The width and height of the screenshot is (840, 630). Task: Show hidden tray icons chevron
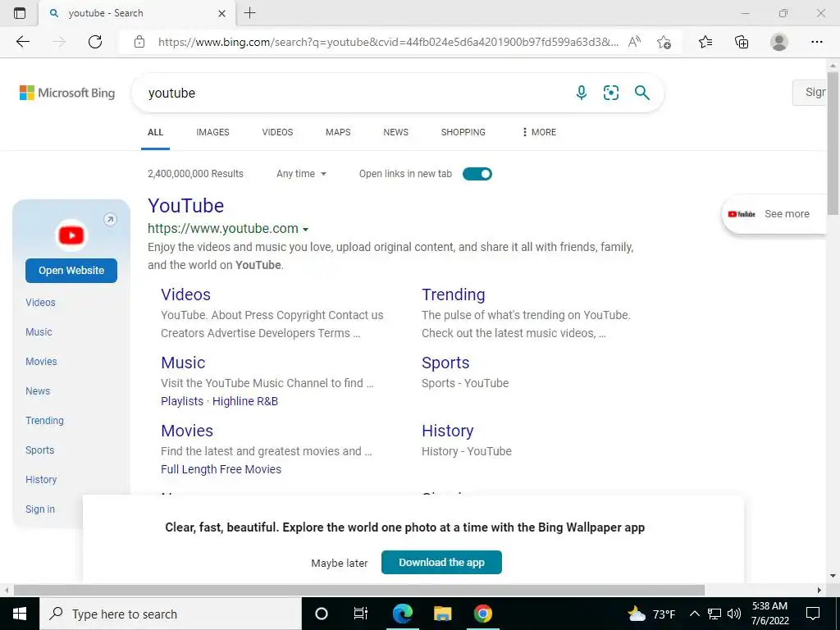pyautogui.click(x=694, y=614)
